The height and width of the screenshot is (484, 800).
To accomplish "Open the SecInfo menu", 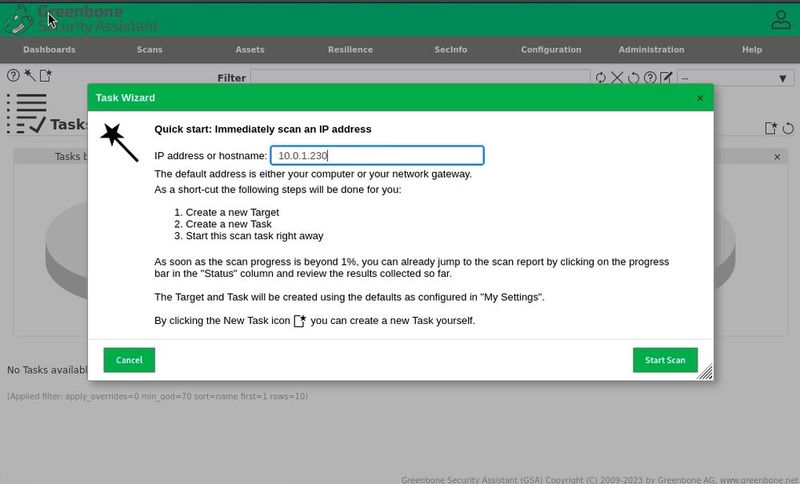I will (451, 49).
